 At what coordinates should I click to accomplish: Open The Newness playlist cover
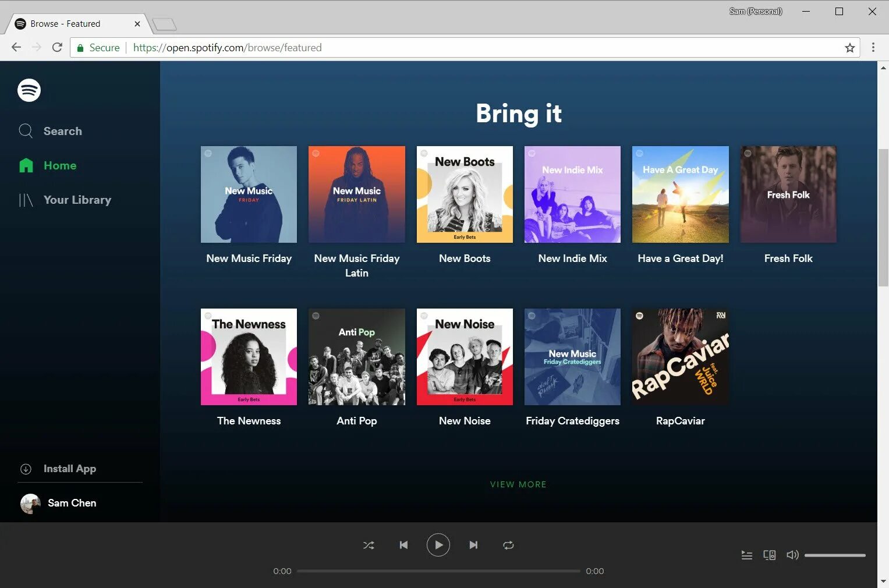coord(249,357)
